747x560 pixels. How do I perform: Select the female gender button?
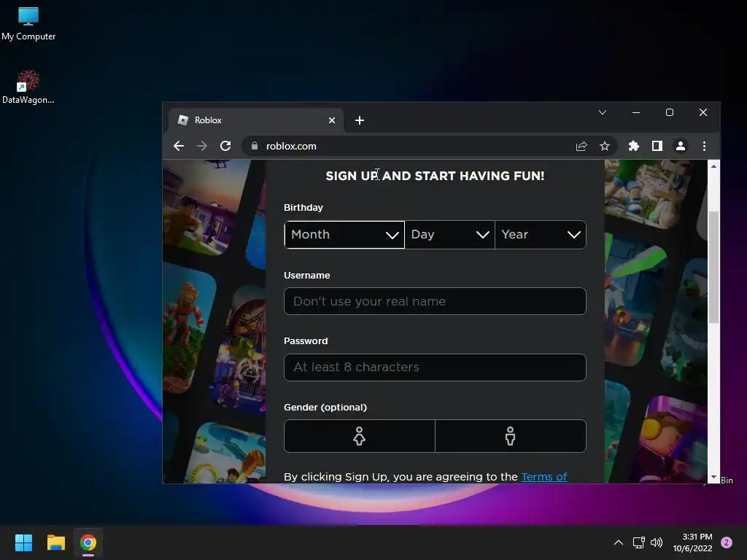[x=359, y=436]
